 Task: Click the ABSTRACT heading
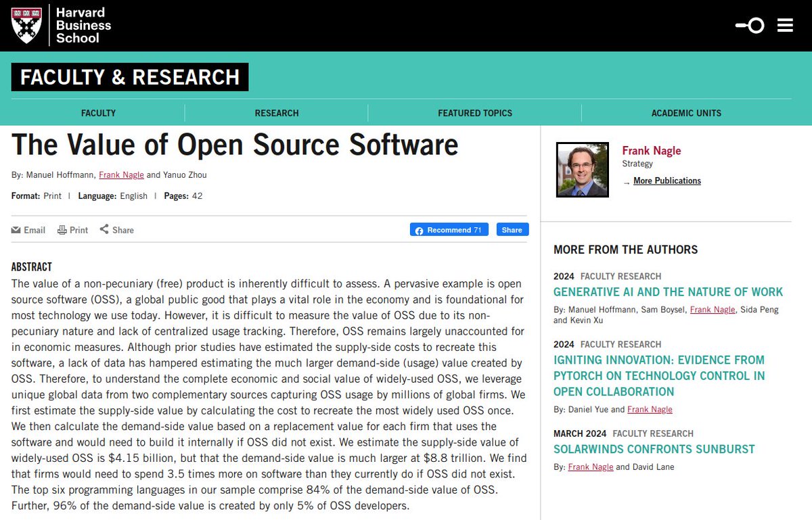(x=32, y=267)
